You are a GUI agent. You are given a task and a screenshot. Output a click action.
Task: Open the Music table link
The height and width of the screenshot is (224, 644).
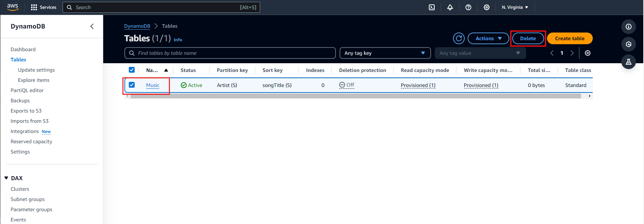(153, 85)
